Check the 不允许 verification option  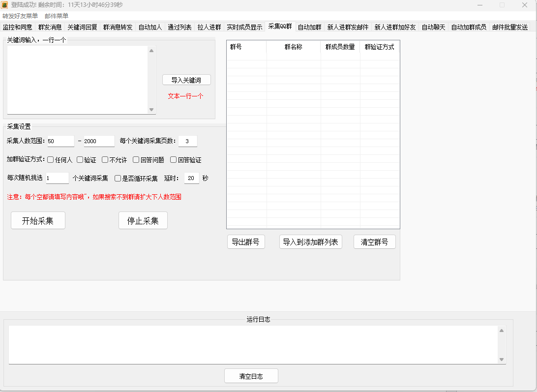pos(104,159)
